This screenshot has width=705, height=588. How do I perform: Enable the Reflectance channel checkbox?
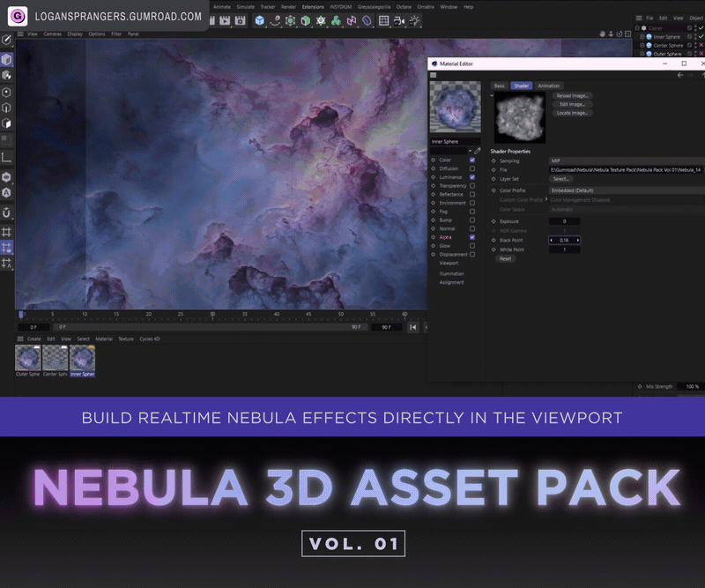(472, 194)
